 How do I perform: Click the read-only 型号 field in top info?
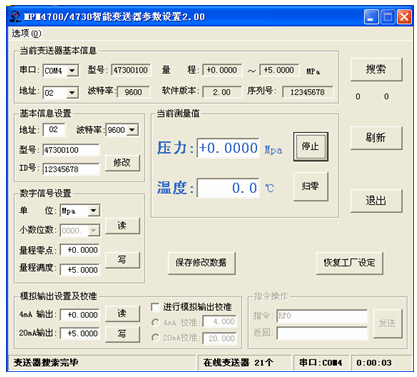131,70
